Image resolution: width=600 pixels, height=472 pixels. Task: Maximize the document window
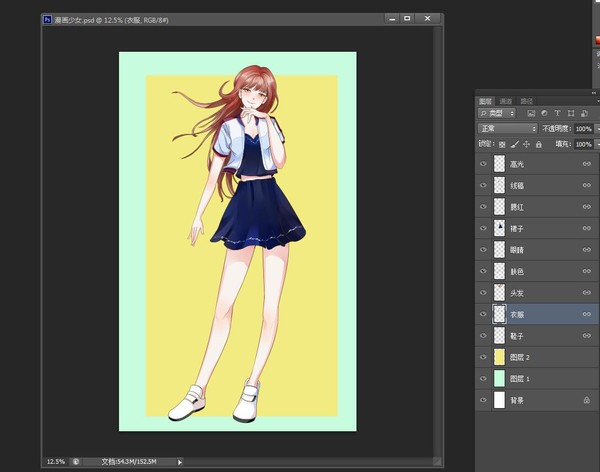pos(407,18)
